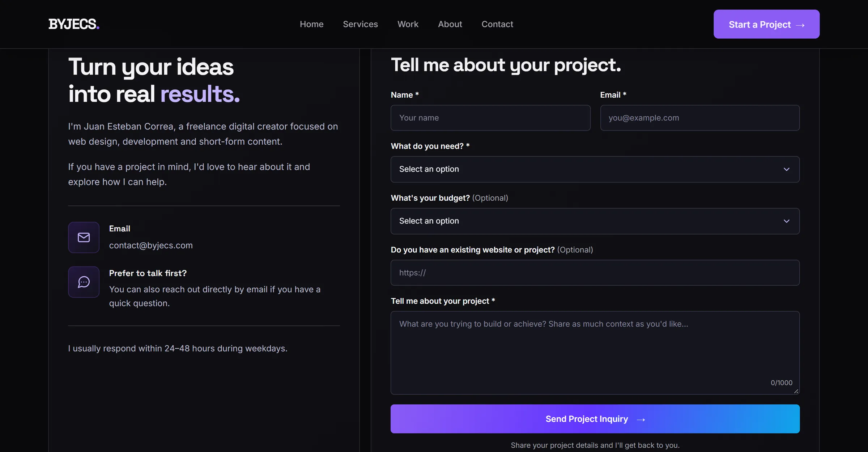Click contact@byjecs.com email address

click(x=151, y=245)
